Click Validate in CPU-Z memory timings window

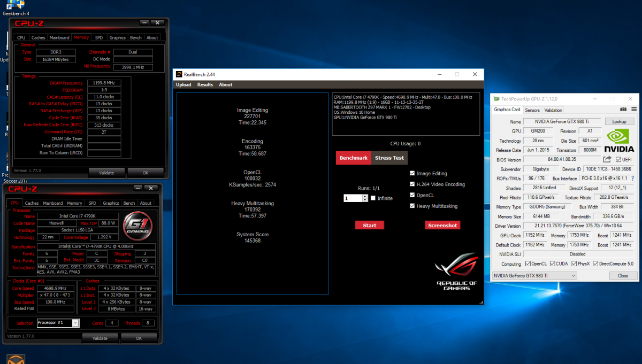[x=106, y=173]
